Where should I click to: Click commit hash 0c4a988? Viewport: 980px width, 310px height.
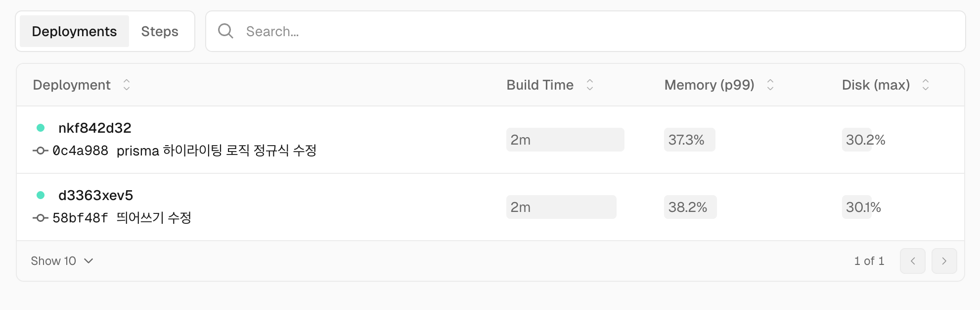tap(80, 151)
